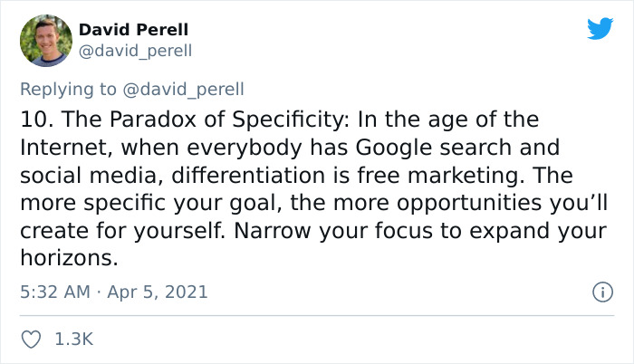The height and width of the screenshot is (364, 634).
Task: Click "create for yourself" in the tweet
Action: click(122, 231)
